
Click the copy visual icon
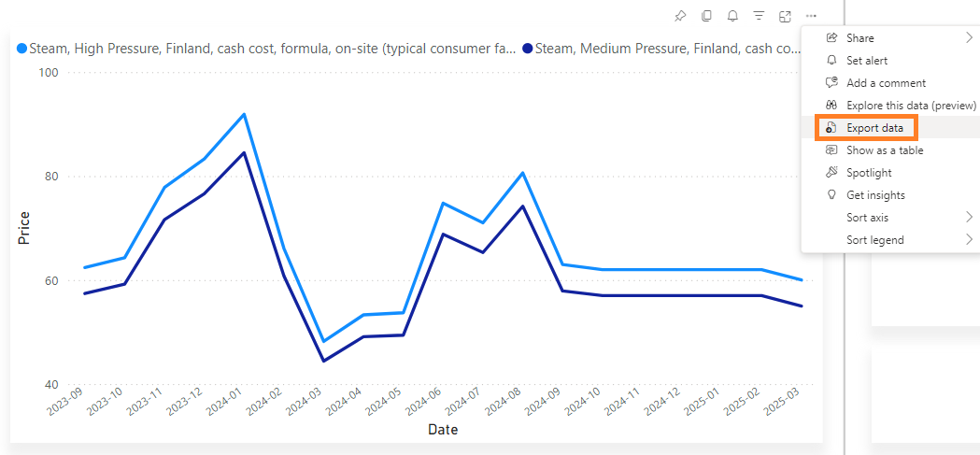coord(706,16)
